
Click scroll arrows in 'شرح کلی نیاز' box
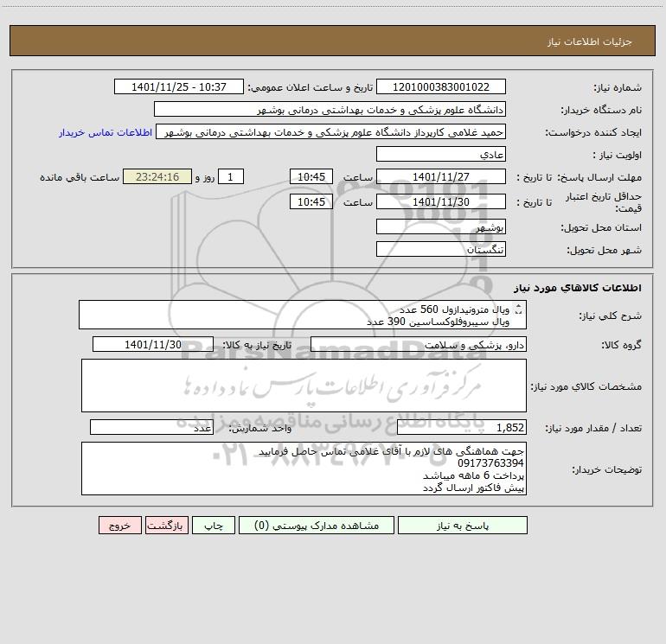click(518, 309)
